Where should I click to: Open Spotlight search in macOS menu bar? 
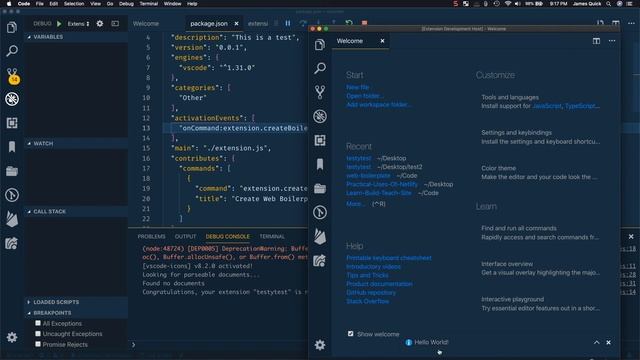pyautogui.click(x=609, y=4)
